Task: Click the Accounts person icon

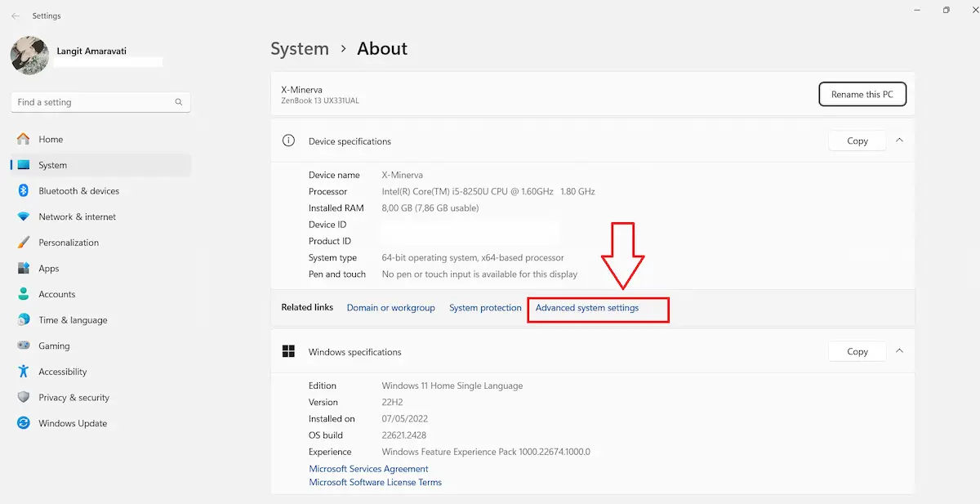Action: pyautogui.click(x=23, y=294)
